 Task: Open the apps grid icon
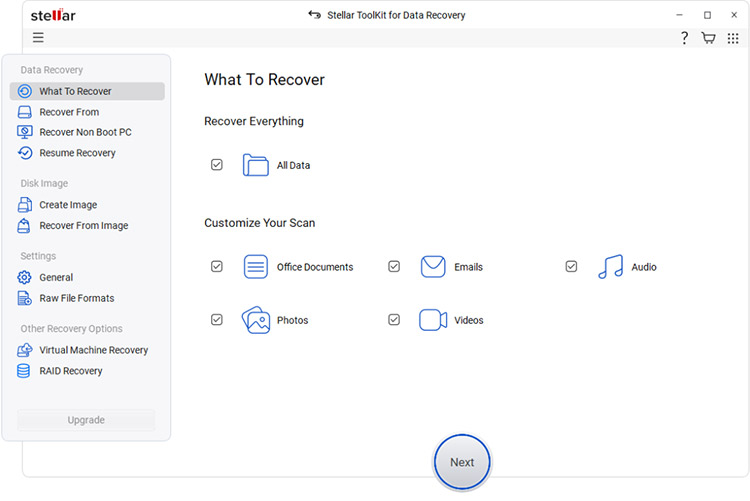(x=733, y=38)
